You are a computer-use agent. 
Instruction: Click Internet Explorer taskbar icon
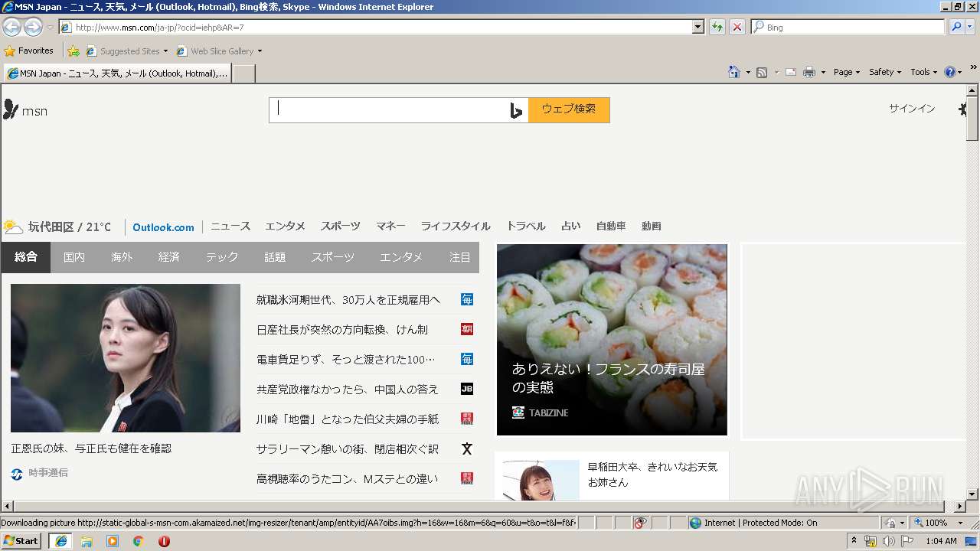pos(60,541)
